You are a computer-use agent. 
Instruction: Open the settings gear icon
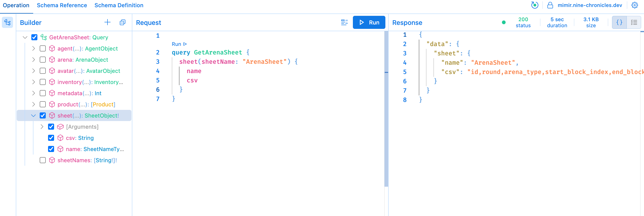(x=634, y=5)
